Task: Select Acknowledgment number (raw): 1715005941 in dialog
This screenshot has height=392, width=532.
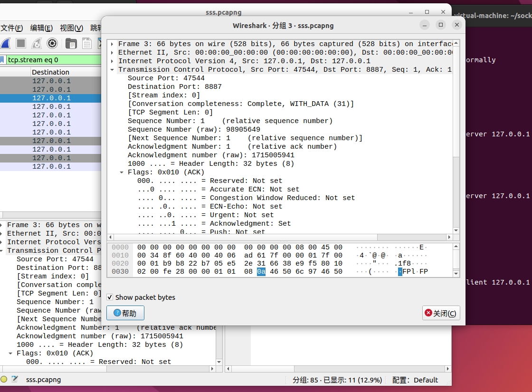Action: point(211,155)
